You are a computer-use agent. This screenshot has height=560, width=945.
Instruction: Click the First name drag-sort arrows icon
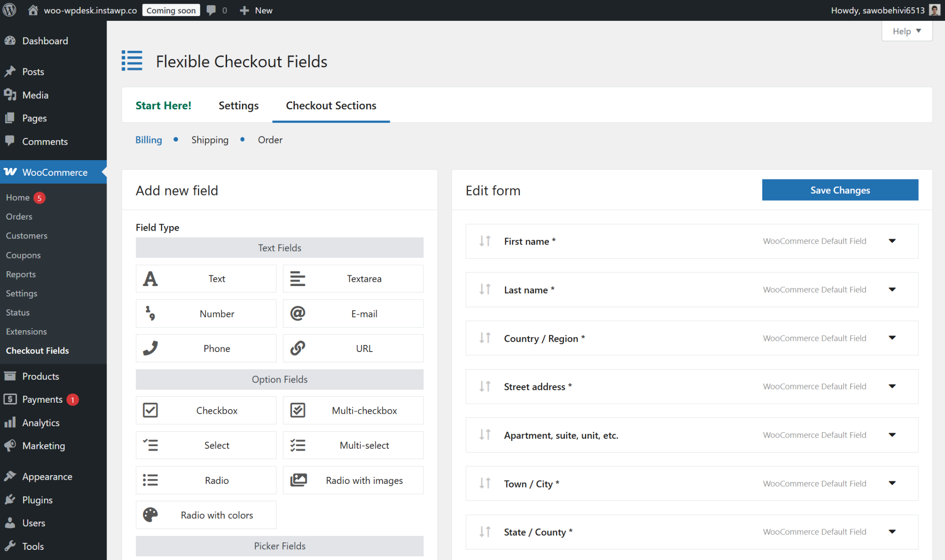pos(485,241)
